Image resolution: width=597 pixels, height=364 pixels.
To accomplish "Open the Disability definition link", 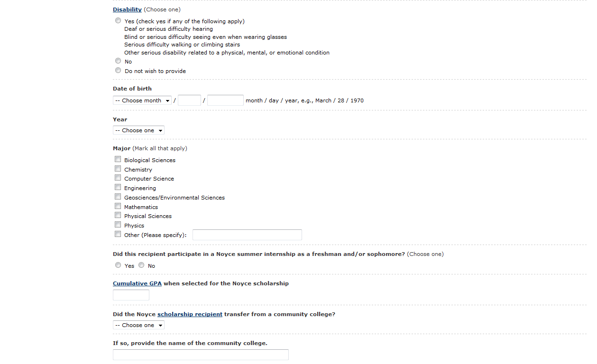I will click(x=127, y=9).
